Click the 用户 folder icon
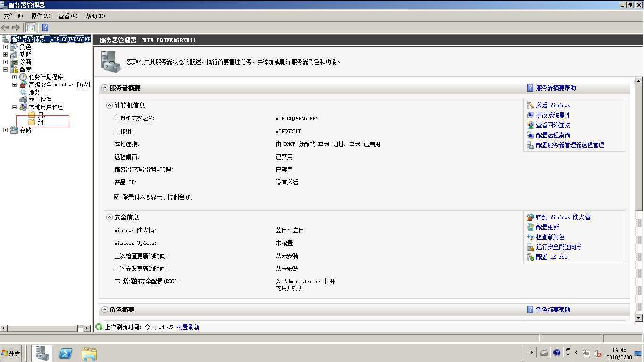Image resolution: width=644 pixels, height=362 pixels. (32, 115)
